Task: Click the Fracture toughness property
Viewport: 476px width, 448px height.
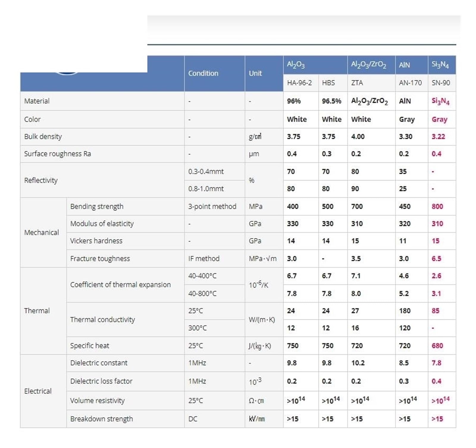Action: pyautogui.click(x=100, y=259)
